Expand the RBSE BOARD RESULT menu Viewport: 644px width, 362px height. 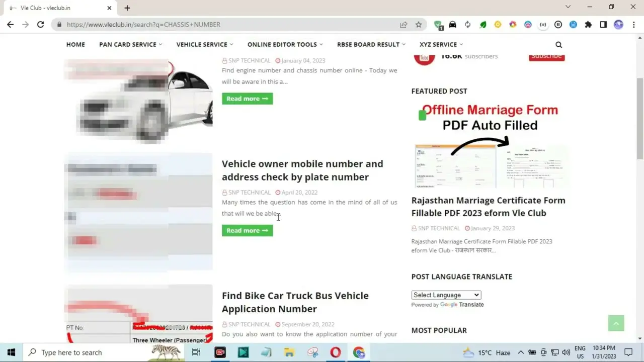pos(371,44)
